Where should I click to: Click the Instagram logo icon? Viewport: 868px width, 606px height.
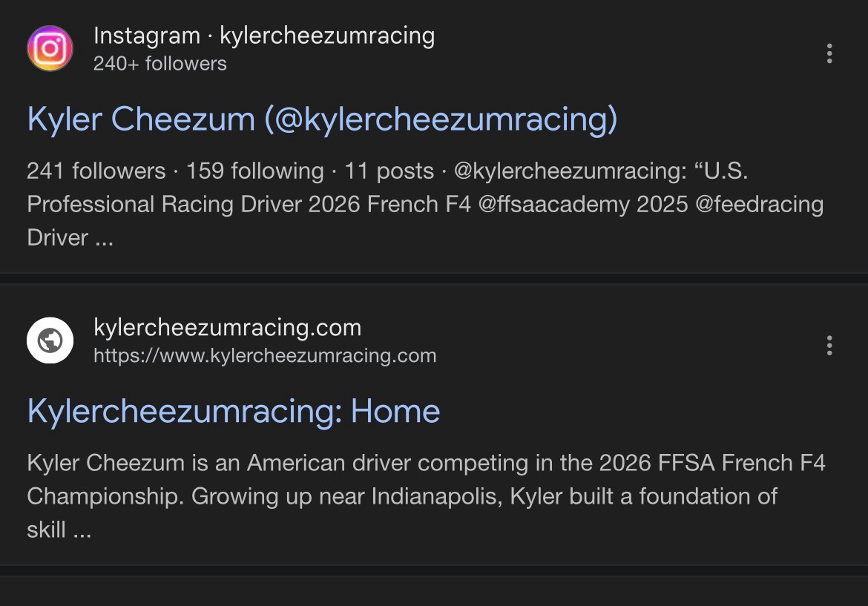click(50, 49)
